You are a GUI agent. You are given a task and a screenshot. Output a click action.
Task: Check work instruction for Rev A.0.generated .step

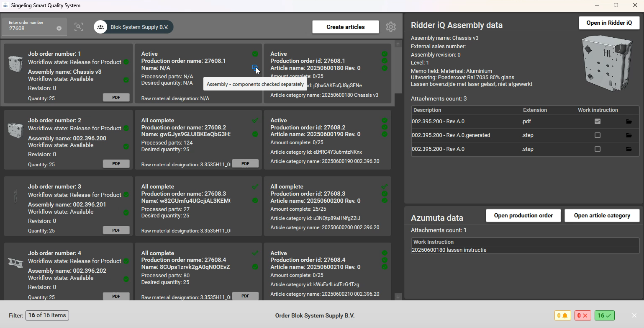pos(598,135)
